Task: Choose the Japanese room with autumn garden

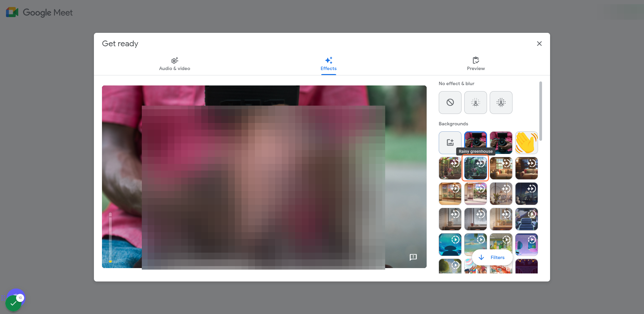Action: pyautogui.click(x=450, y=194)
